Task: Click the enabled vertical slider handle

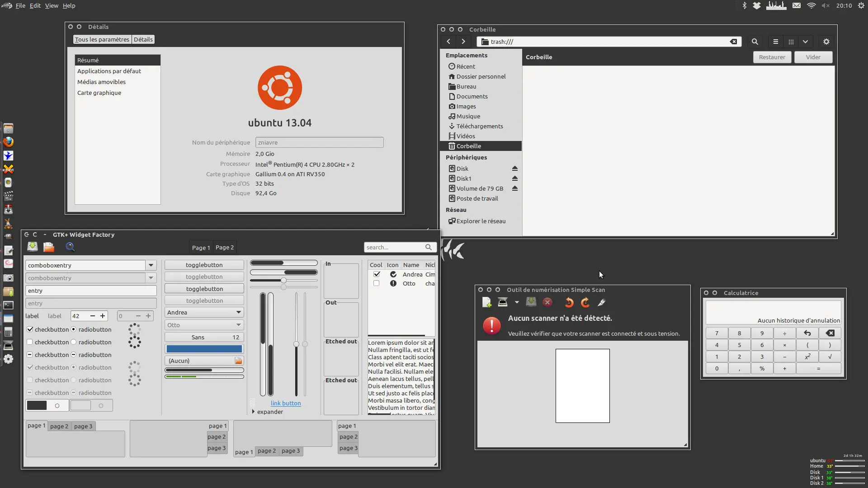Action: 296,344
